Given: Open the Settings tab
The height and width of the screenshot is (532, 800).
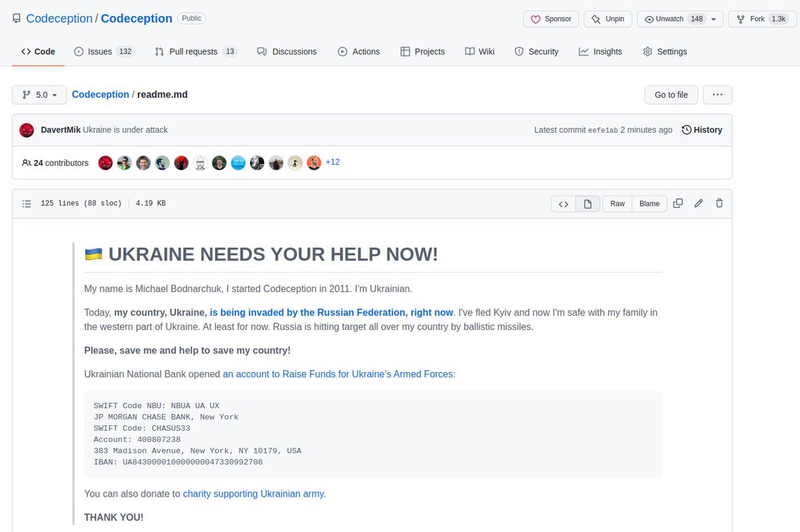Looking at the screenshot, I should (665, 51).
